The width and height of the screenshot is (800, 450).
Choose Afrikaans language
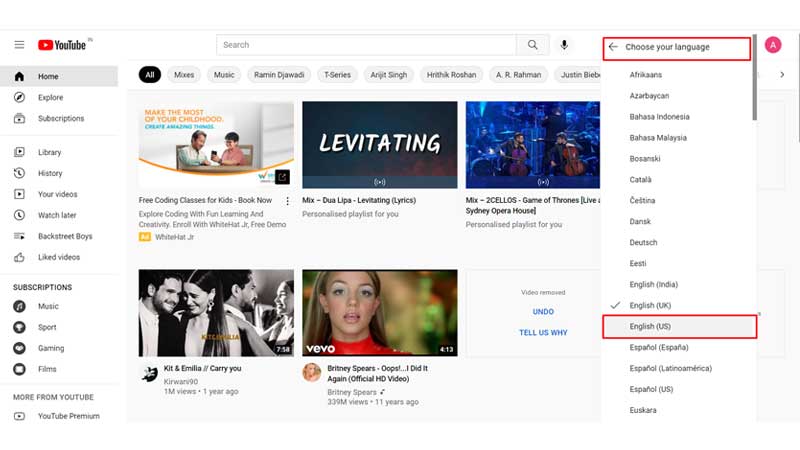click(679, 74)
